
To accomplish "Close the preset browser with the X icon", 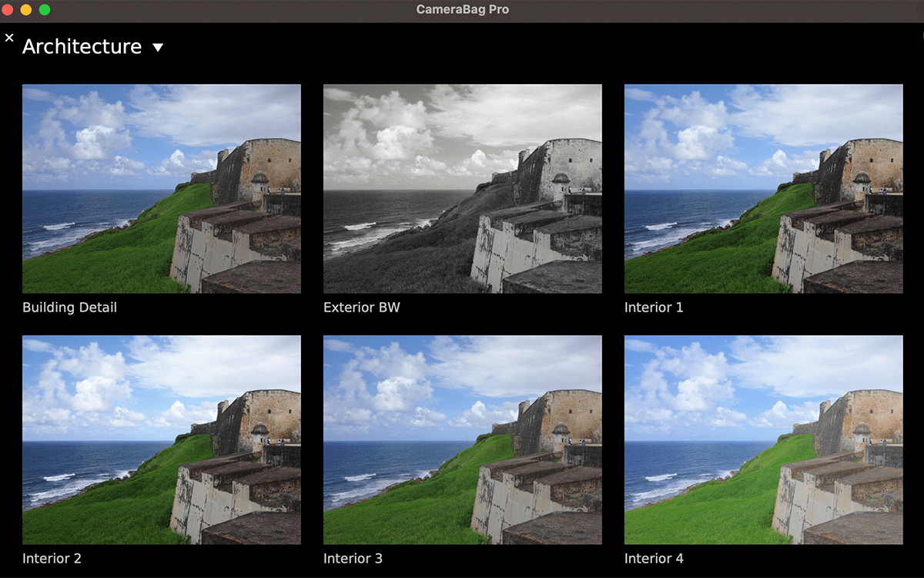I will pyautogui.click(x=9, y=37).
